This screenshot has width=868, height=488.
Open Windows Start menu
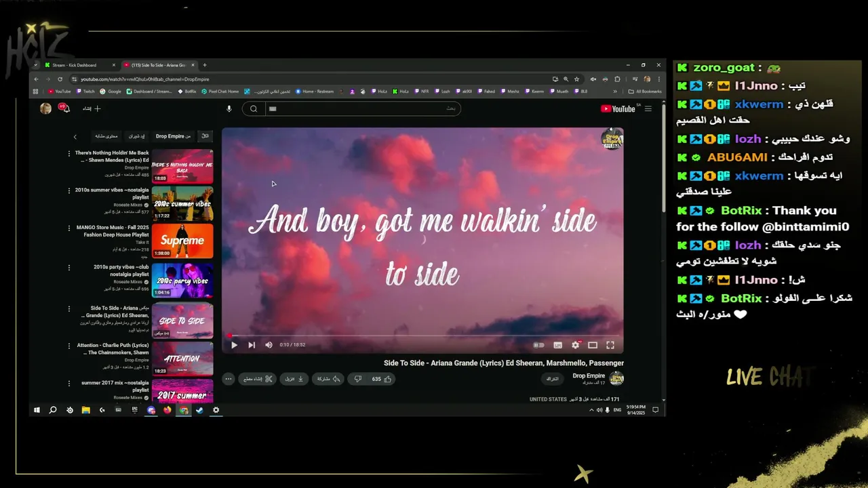point(37,410)
